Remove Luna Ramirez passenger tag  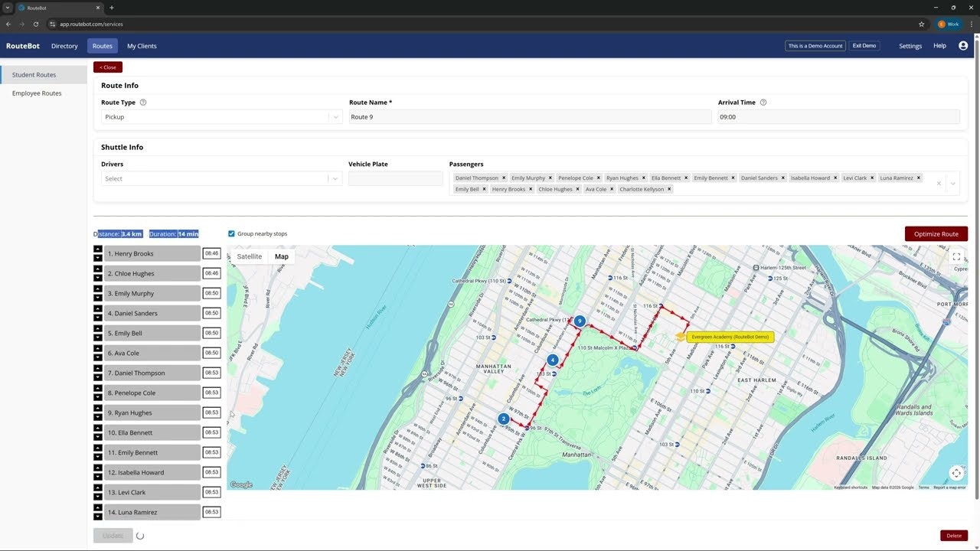coord(919,178)
